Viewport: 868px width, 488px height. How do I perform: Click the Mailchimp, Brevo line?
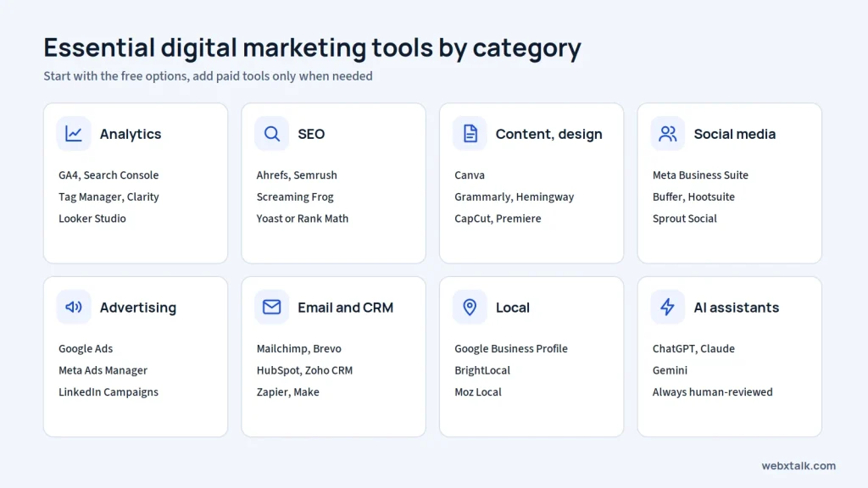click(299, 348)
